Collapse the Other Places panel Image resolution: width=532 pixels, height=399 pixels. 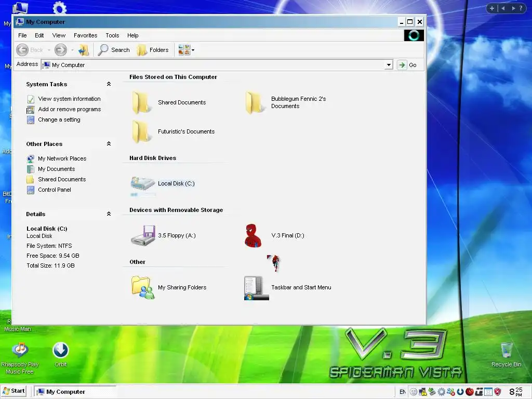point(109,143)
